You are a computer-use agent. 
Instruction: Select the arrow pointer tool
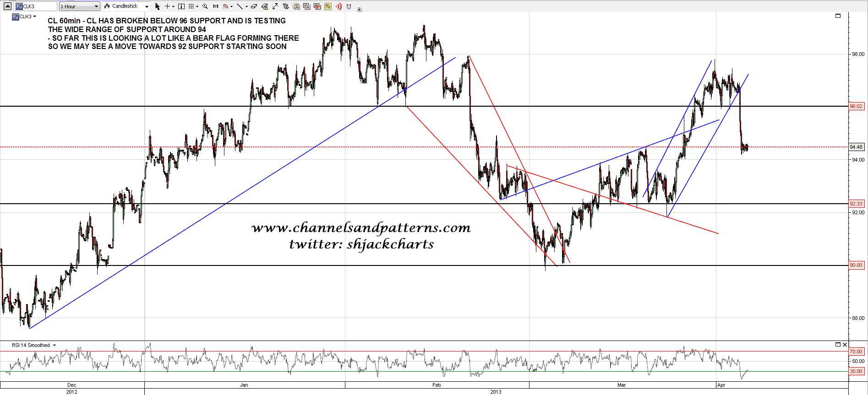[158, 6]
